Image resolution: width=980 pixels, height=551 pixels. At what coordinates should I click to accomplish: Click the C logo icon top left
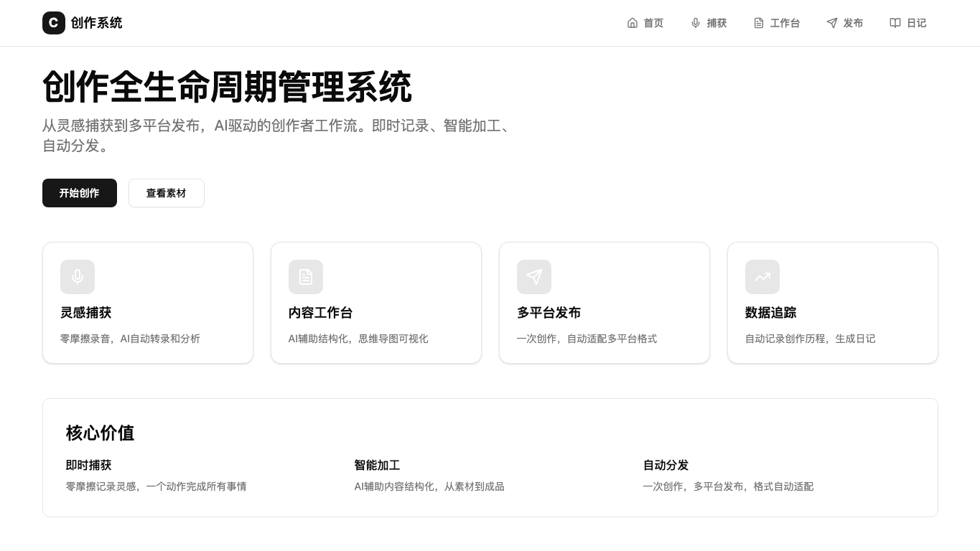[54, 23]
